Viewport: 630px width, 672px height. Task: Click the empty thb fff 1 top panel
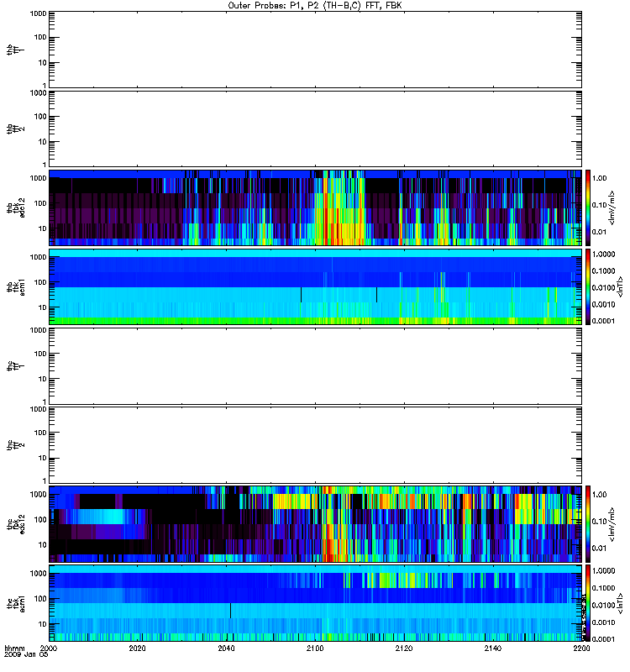point(315,50)
